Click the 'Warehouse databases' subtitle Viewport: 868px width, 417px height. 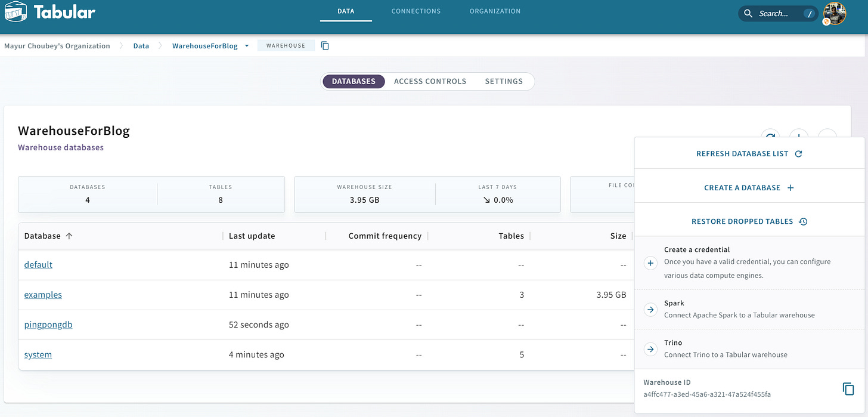[61, 147]
